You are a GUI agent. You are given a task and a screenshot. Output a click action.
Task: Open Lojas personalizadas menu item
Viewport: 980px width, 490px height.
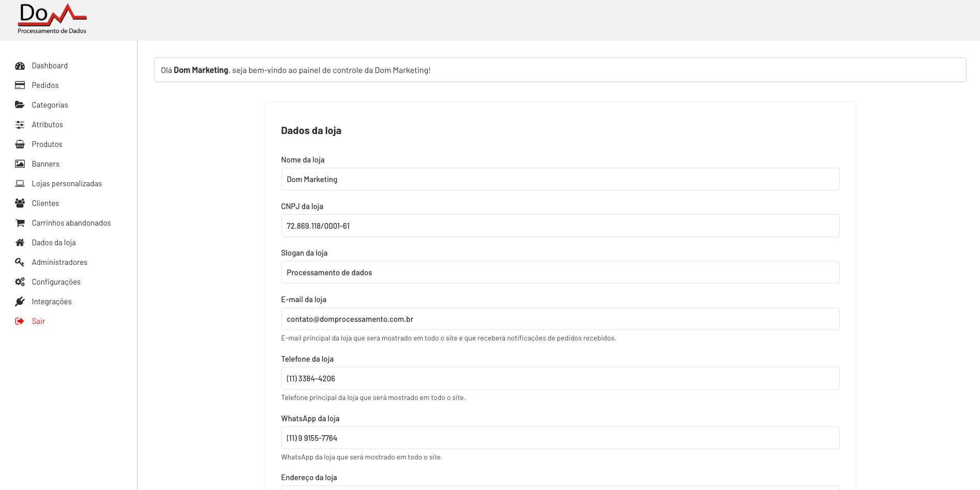pos(67,184)
